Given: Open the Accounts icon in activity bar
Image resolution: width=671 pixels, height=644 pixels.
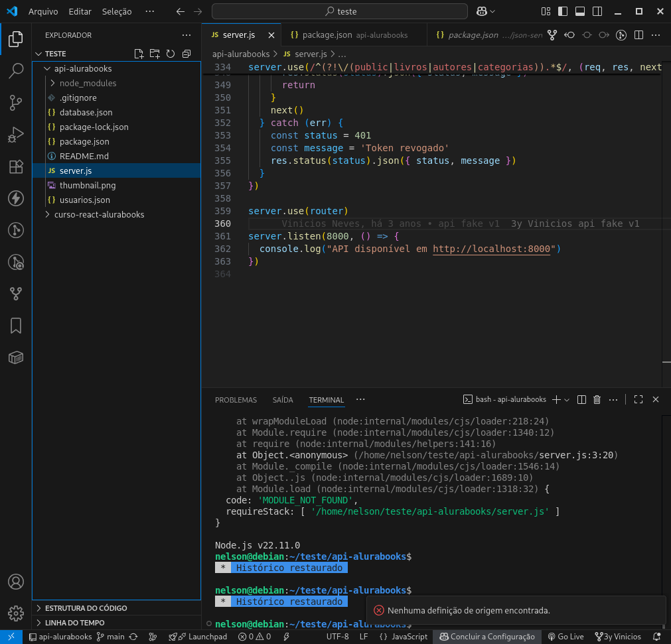Looking at the screenshot, I should tap(16, 582).
